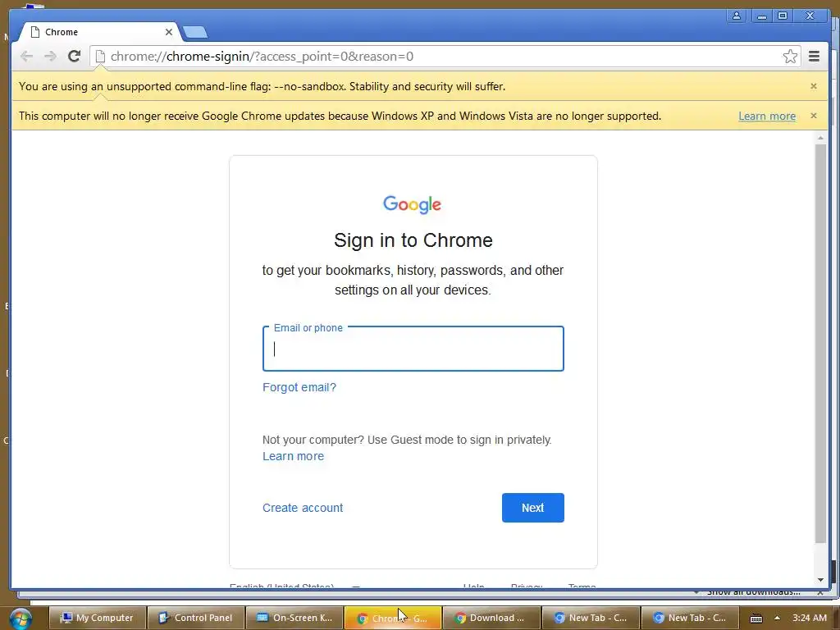The image size is (840, 630).
Task: Bookmark this page with the star icon
Action: point(790,57)
